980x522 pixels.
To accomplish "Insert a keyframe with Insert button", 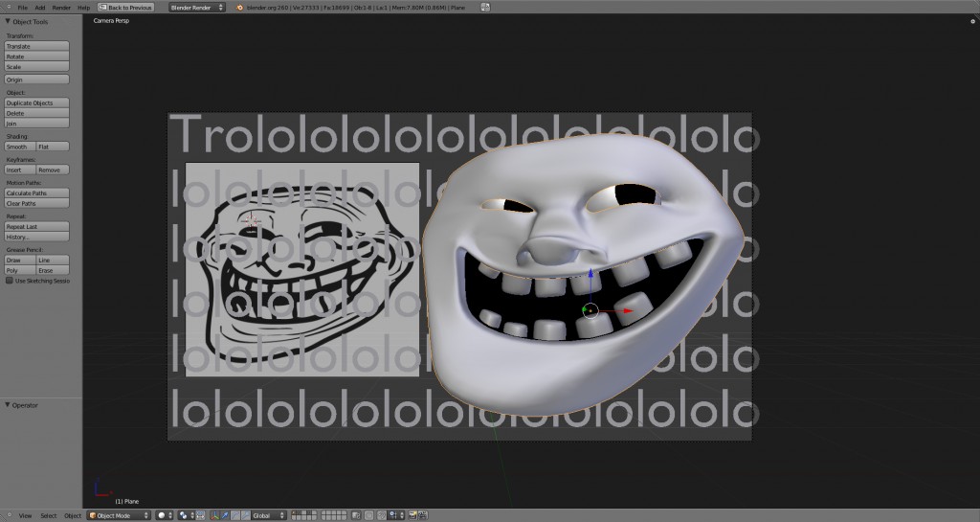I will [20, 170].
